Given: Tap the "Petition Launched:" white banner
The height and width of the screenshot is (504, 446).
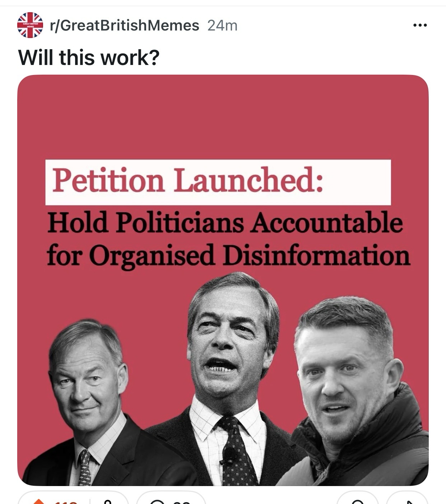Looking at the screenshot, I should coord(218,182).
